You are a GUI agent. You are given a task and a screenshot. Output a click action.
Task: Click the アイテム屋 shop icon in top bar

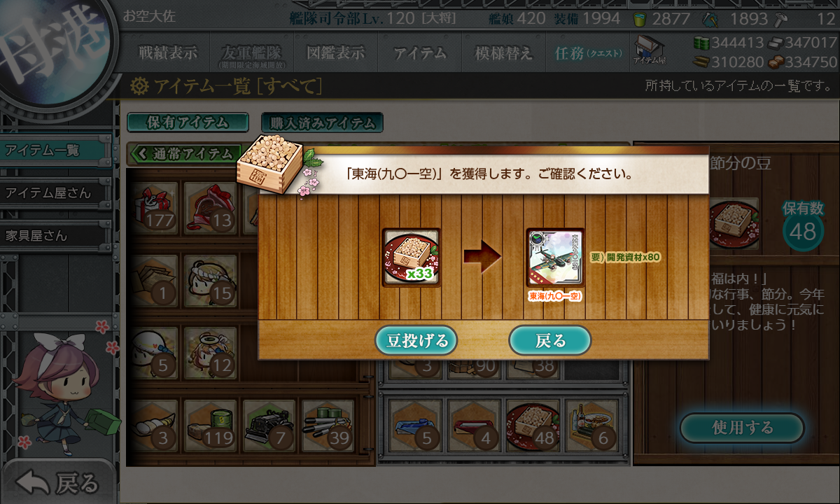[x=649, y=50]
